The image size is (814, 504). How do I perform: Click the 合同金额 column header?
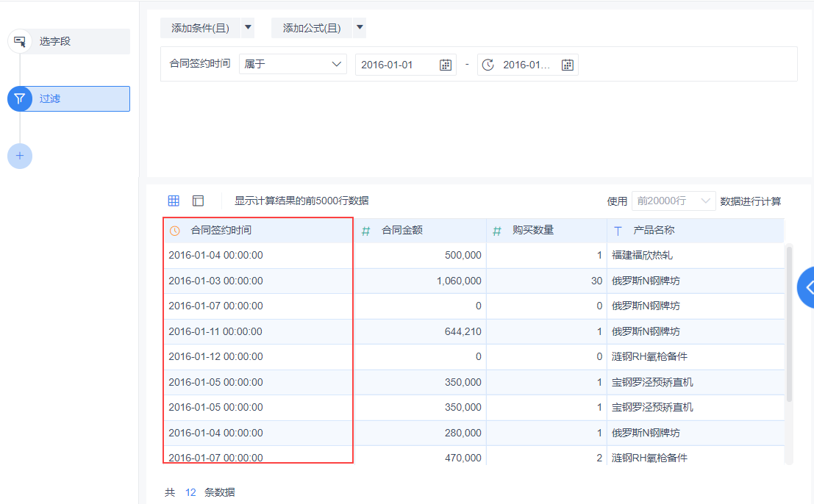tap(420, 230)
